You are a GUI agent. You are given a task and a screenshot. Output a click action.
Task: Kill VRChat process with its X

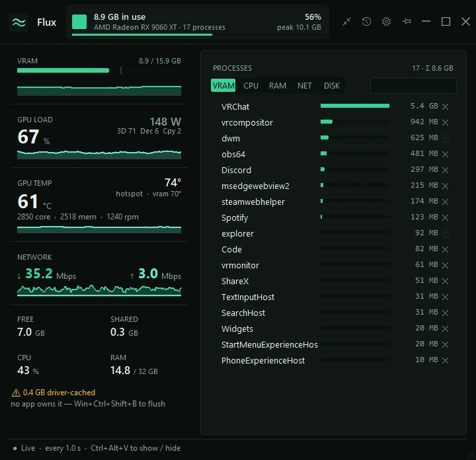point(445,106)
